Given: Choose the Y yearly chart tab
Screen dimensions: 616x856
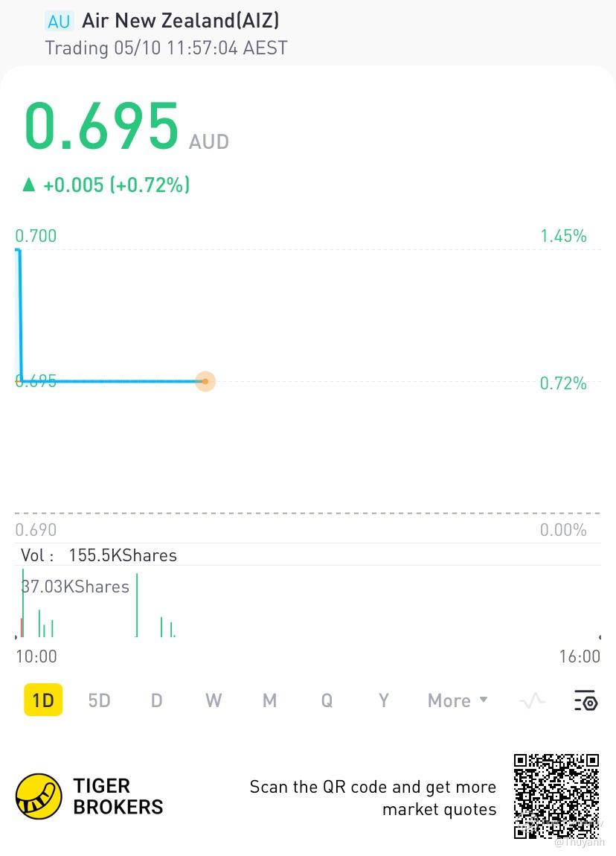Looking at the screenshot, I should tap(384, 700).
